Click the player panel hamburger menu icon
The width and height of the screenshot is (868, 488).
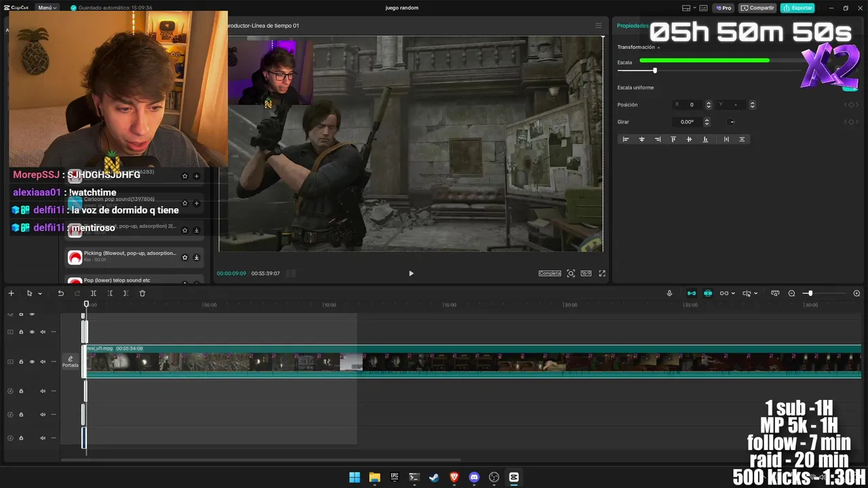598,26
